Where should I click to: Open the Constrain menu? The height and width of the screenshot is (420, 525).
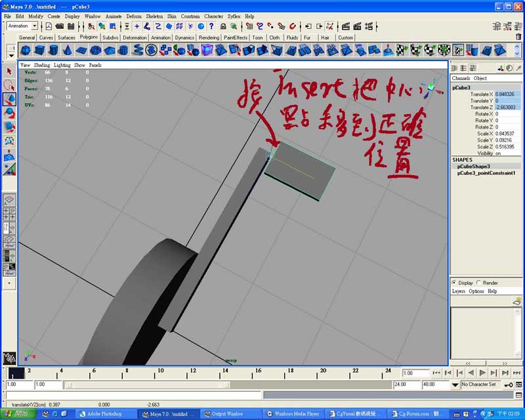coord(190,16)
